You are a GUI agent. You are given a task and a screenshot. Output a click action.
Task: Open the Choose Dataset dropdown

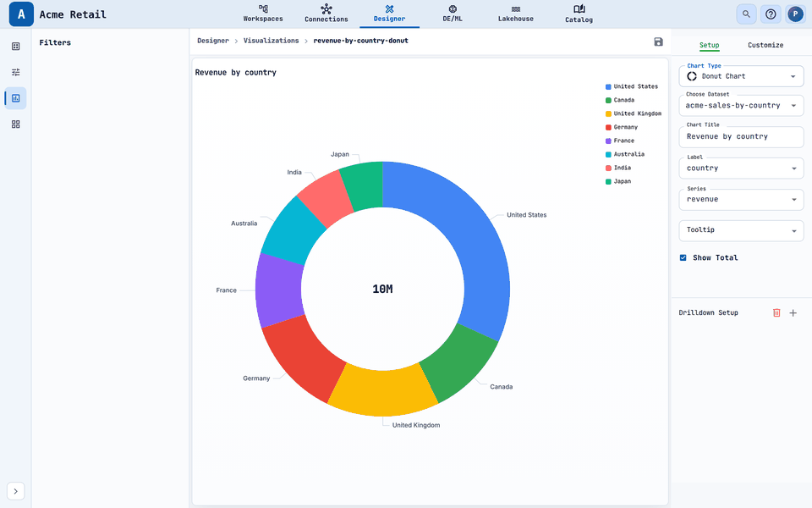point(741,105)
